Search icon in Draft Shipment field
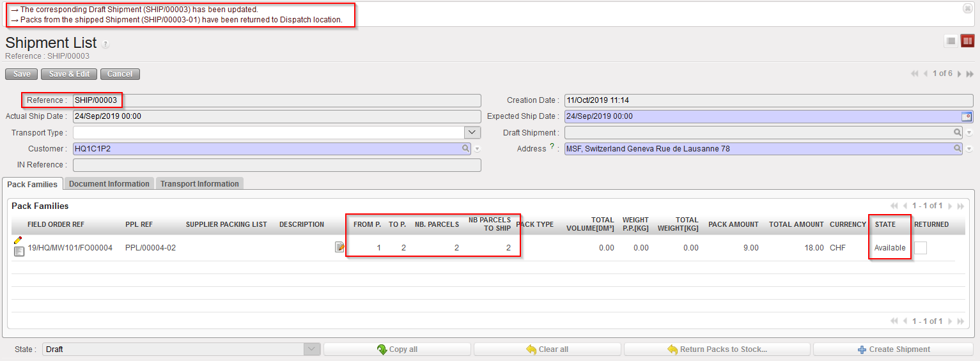 point(958,132)
